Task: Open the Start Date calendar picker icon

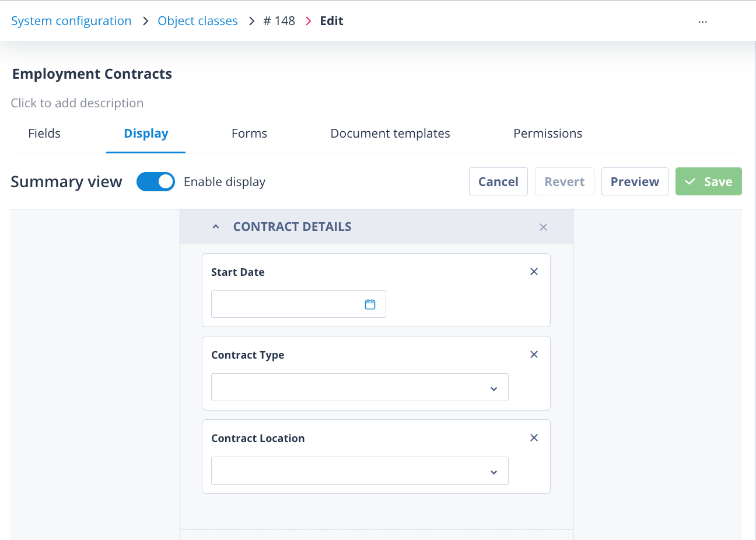Action: click(x=370, y=304)
